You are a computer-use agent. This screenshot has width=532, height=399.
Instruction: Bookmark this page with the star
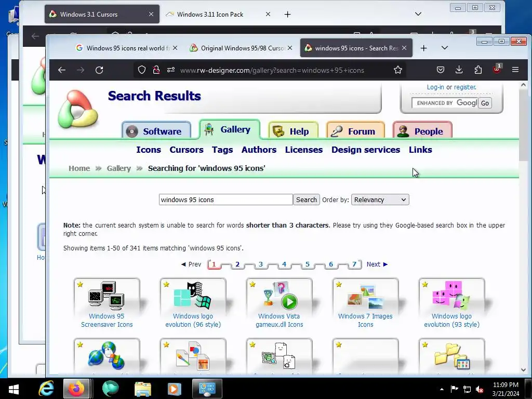point(397,70)
